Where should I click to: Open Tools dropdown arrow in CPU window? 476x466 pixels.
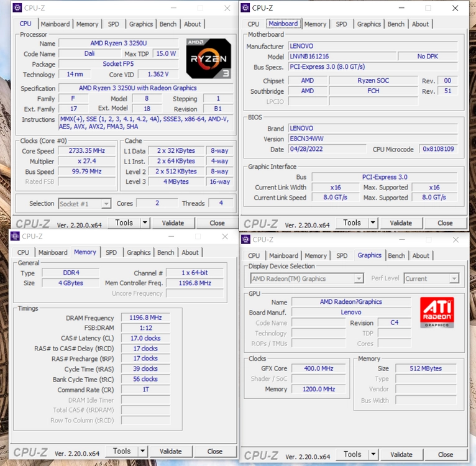point(145,223)
